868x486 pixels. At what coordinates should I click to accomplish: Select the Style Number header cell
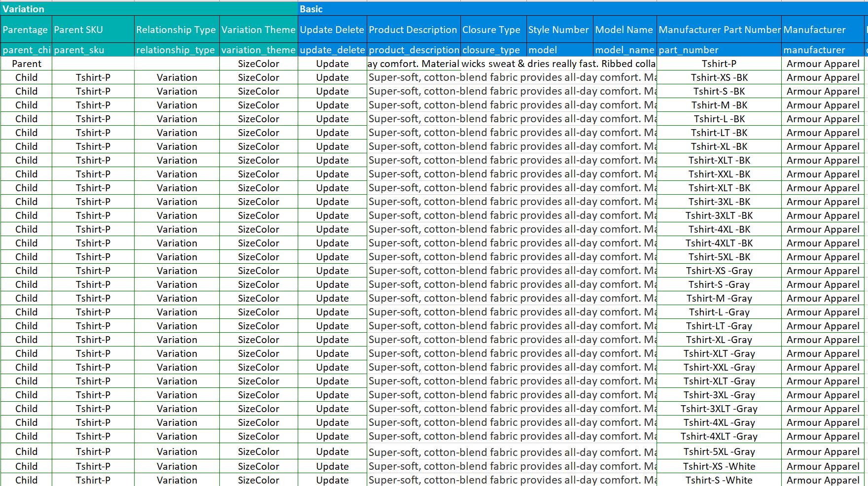tap(560, 30)
